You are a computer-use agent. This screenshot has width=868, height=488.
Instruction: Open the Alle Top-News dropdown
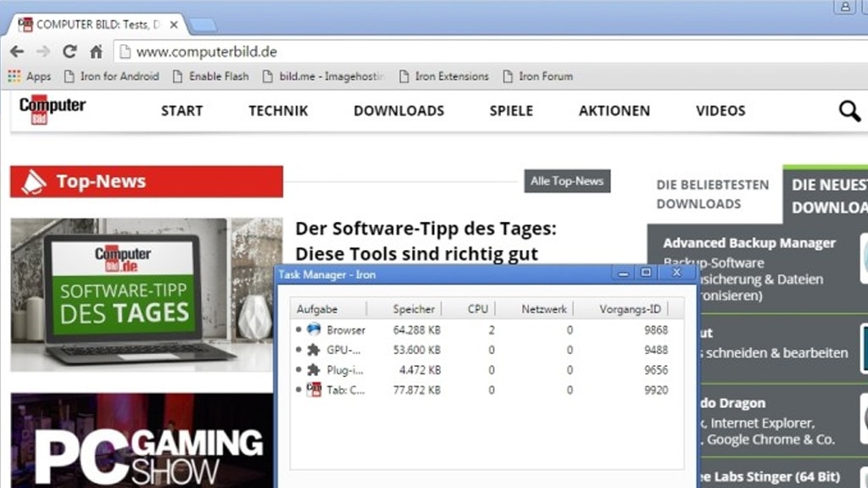click(x=566, y=180)
